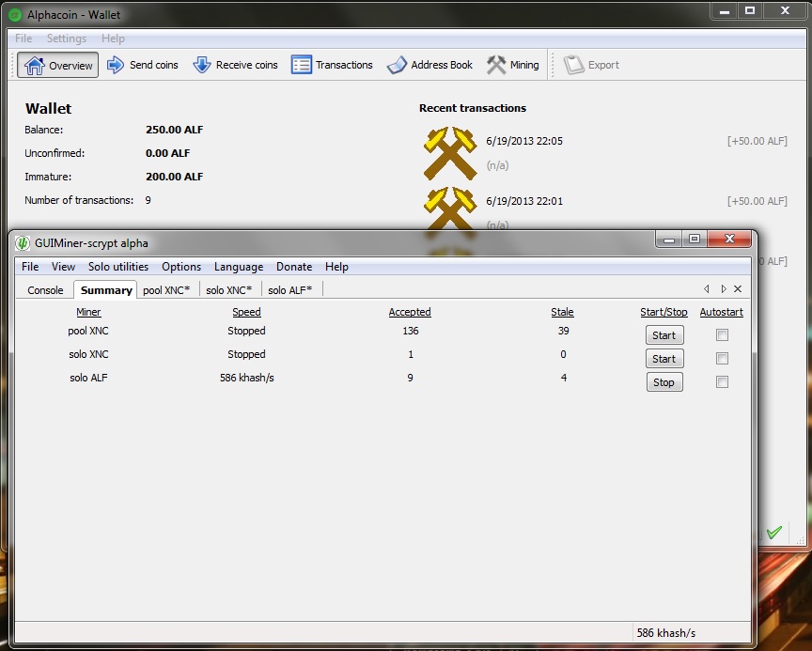The height and width of the screenshot is (651, 812).
Task: Click the pool XNC miner name in summary
Action: (88, 331)
